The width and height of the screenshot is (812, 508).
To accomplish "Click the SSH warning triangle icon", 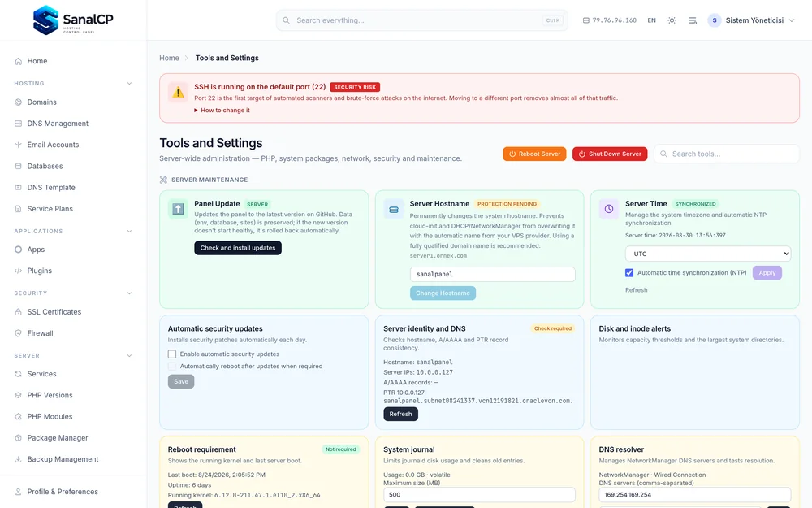I will [178, 93].
